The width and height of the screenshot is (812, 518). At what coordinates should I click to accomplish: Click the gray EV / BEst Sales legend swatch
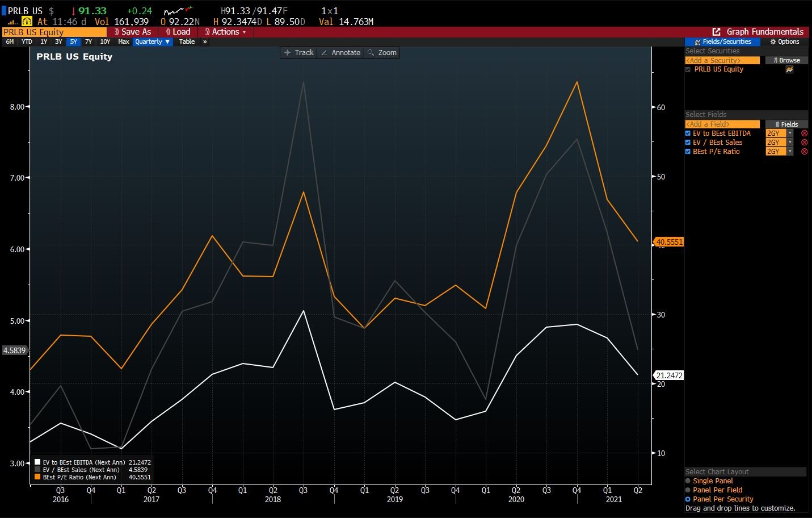[x=37, y=470]
